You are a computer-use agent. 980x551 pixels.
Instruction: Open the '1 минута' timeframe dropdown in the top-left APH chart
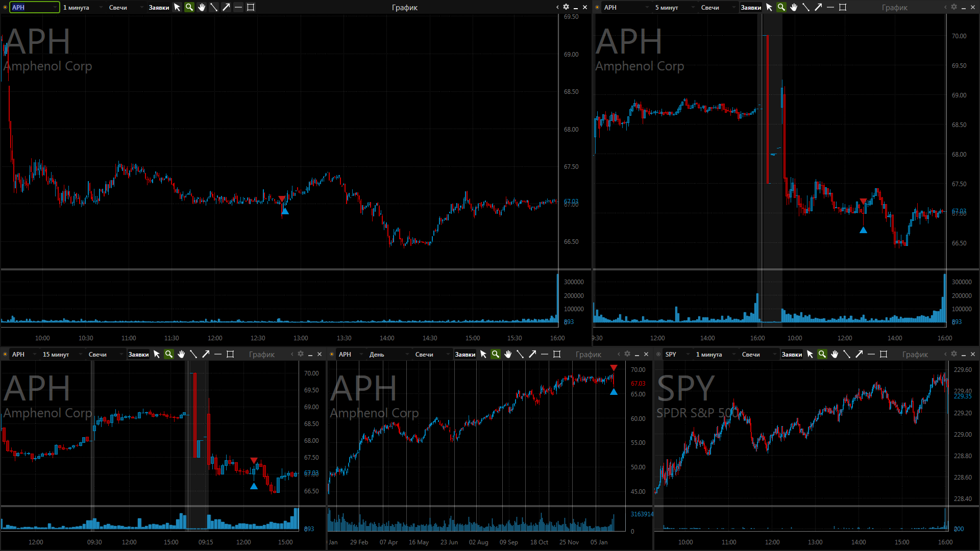[82, 7]
